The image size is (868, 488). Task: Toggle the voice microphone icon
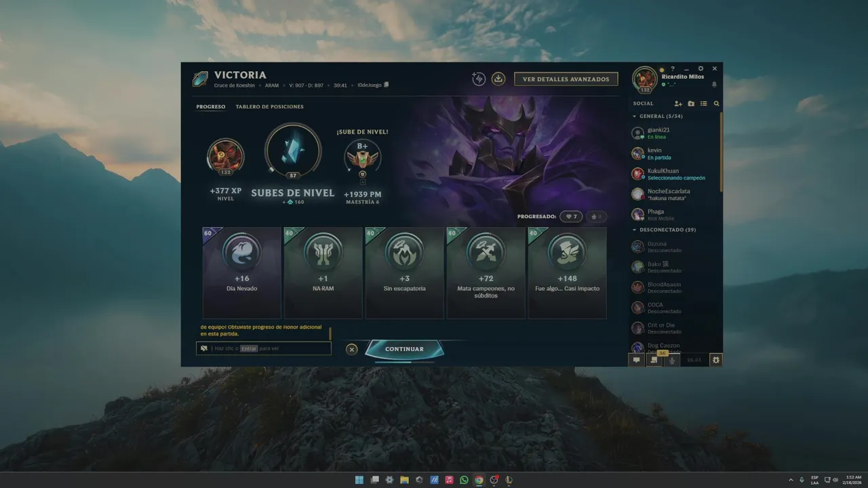671,360
